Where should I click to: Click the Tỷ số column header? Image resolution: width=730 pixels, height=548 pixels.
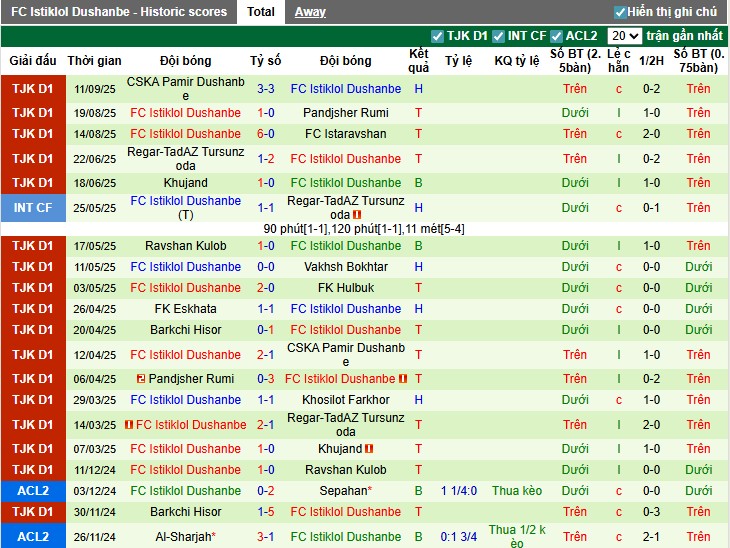click(x=265, y=61)
